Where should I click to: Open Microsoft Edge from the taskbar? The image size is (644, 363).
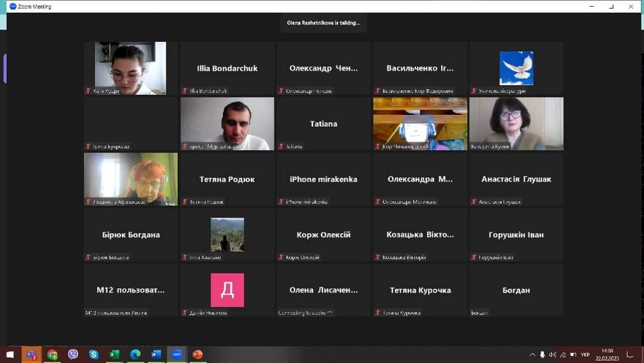(135, 355)
